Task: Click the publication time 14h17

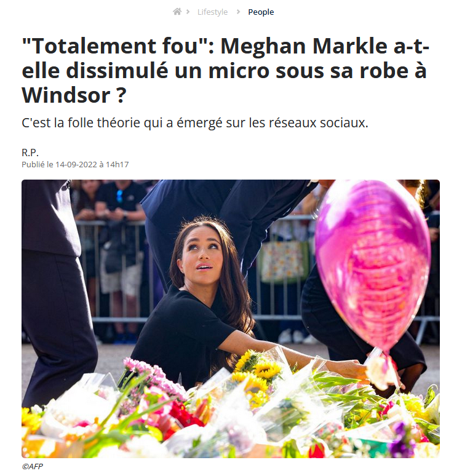Action: (117, 165)
